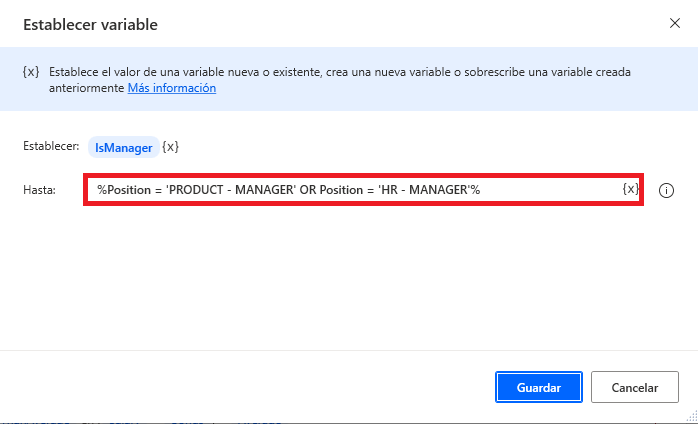This screenshot has width=698, height=424.
Task: Click the resize grip at dialog corner
Action: [x=692, y=418]
